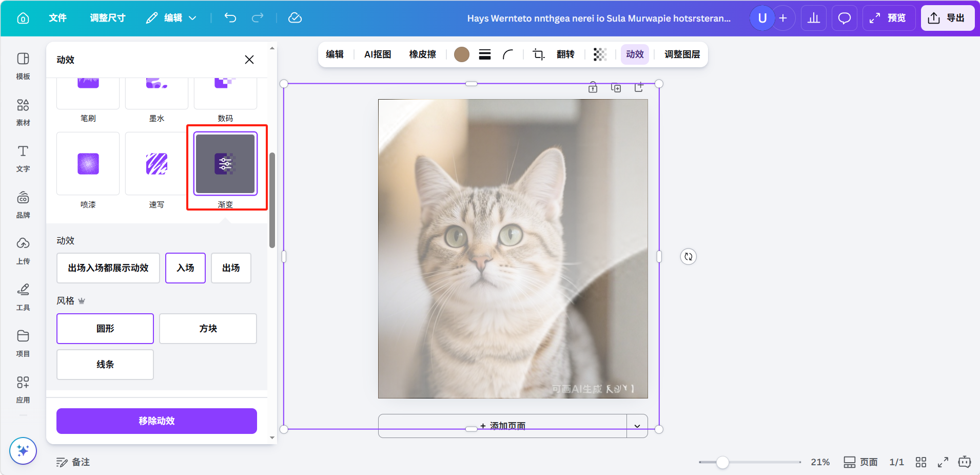Open the crop tool in toolbar
The width and height of the screenshot is (980, 475).
coord(538,54)
